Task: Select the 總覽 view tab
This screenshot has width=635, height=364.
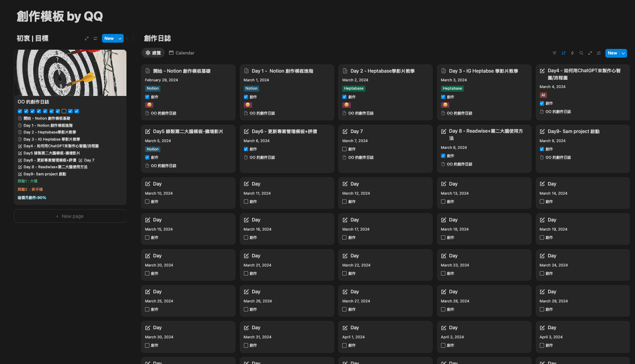Action: coord(153,53)
